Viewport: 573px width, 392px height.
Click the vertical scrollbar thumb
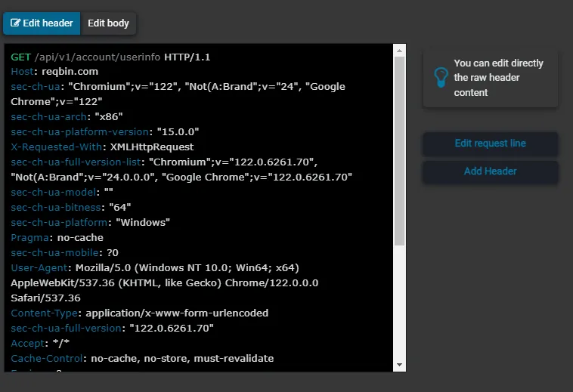[399, 151]
